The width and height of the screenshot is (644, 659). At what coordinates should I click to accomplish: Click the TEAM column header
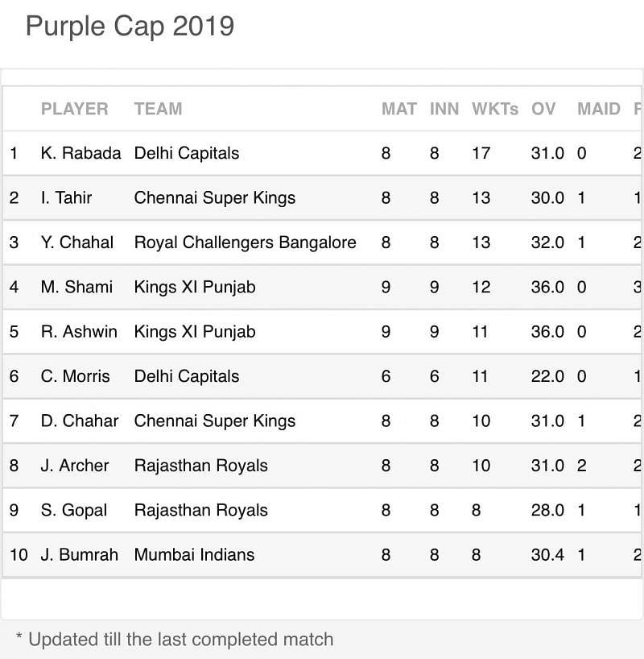pyautogui.click(x=158, y=109)
